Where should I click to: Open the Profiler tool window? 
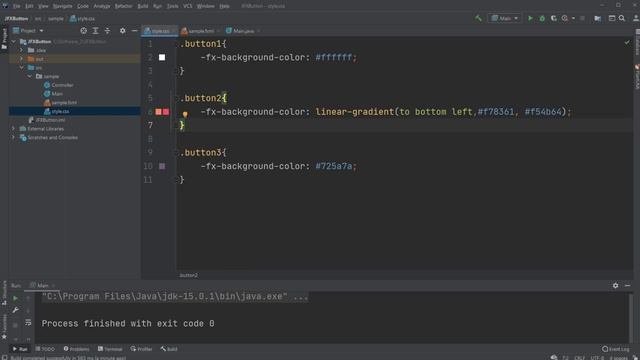[141, 349]
